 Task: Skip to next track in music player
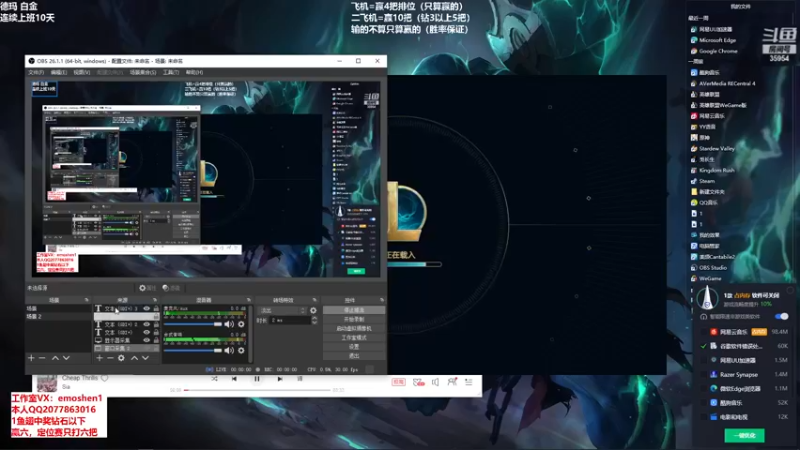(x=280, y=379)
